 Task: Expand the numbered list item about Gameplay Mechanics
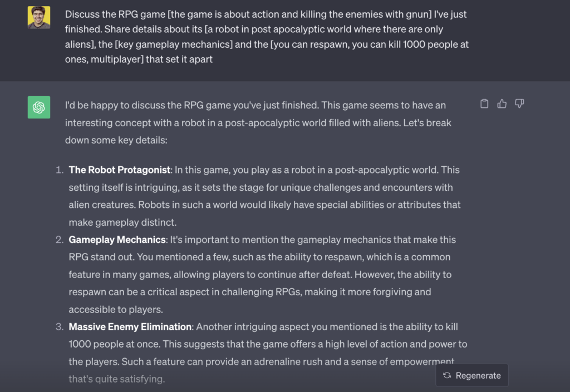click(x=117, y=239)
